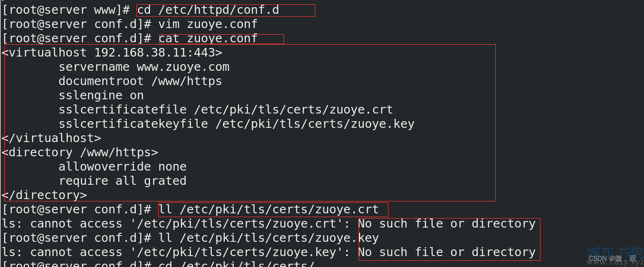Click the closing </directory> tag
The width and height of the screenshot is (644, 267).
pos(44,195)
